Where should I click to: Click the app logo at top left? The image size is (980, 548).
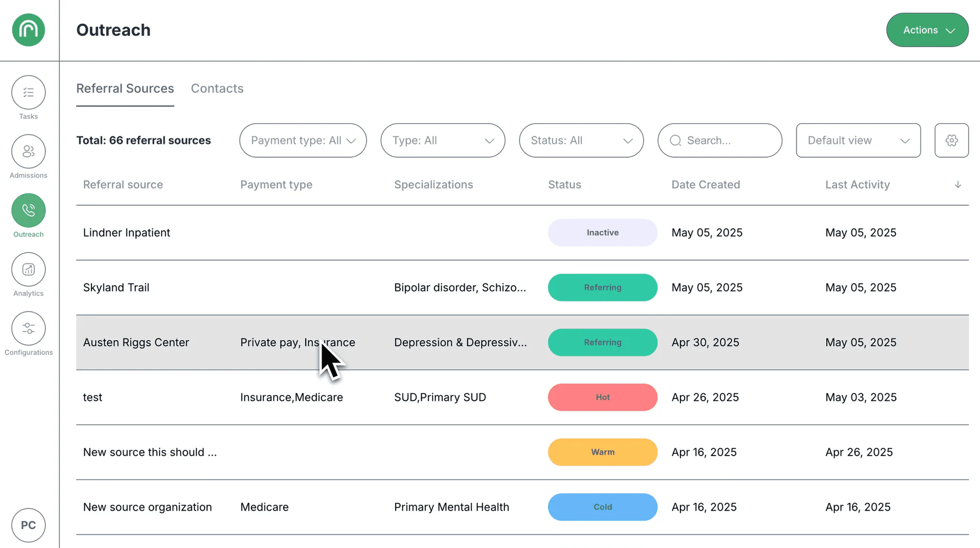pos(28,30)
